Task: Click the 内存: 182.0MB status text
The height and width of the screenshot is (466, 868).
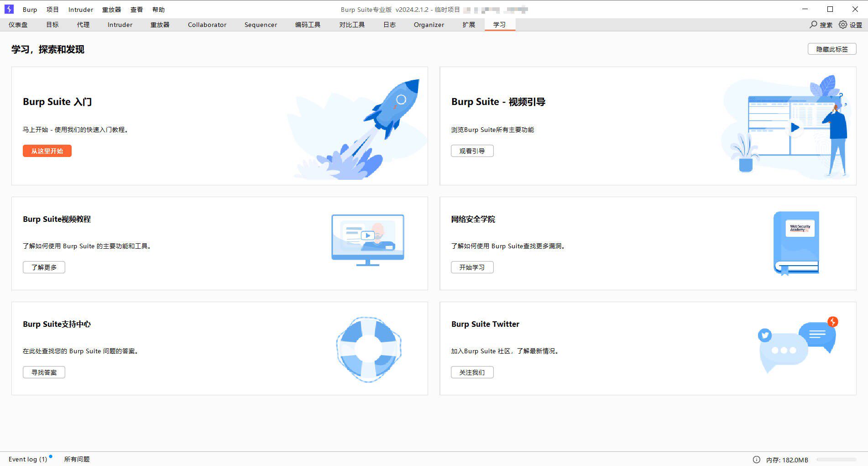Action: [787, 460]
